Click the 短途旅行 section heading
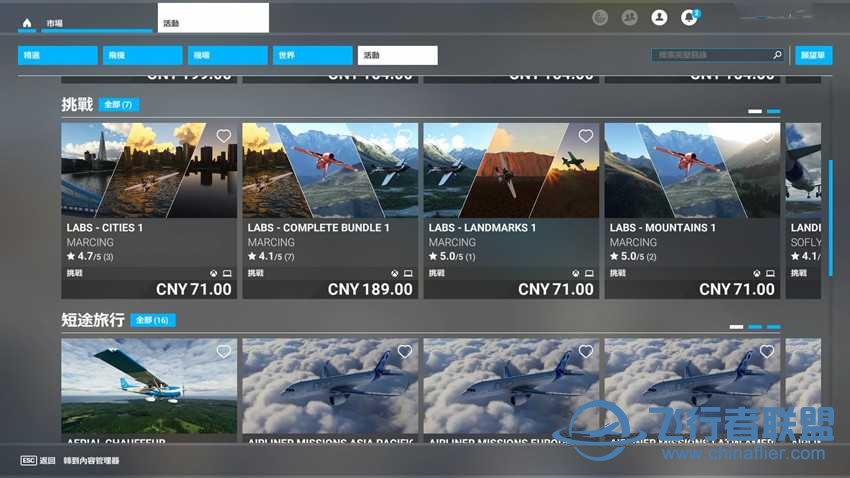 93,320
